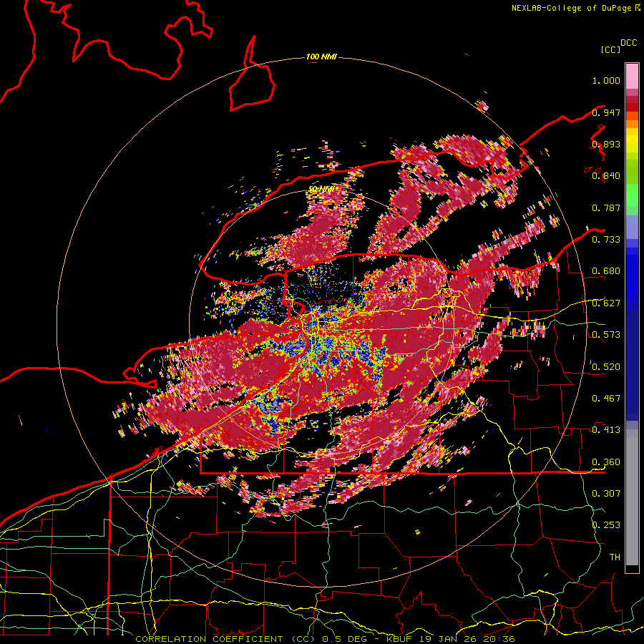Click the 20:36 timestamp in caption
Screen dimensions: 644x644
[x=499, y=639]
